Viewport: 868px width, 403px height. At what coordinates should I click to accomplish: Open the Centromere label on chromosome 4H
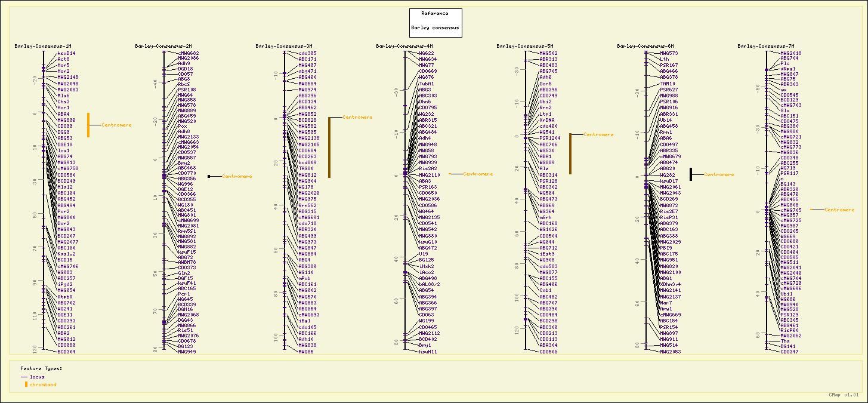478,174
